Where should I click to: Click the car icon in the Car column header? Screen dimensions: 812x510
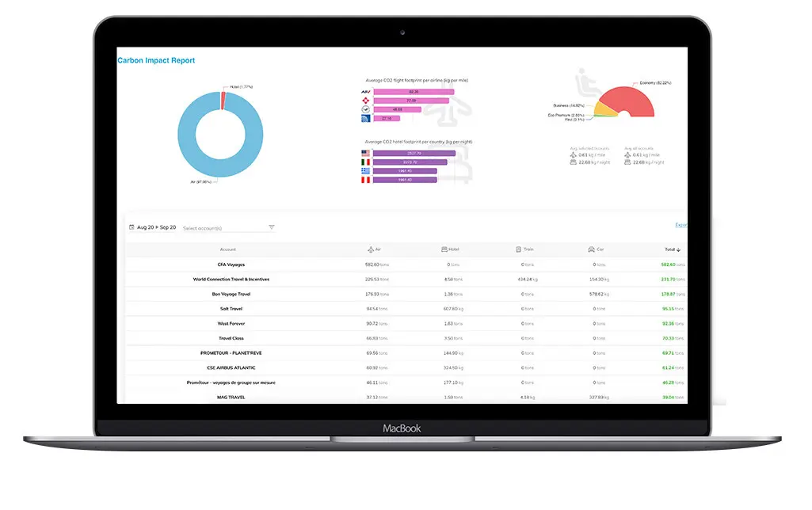coord(592,249)
